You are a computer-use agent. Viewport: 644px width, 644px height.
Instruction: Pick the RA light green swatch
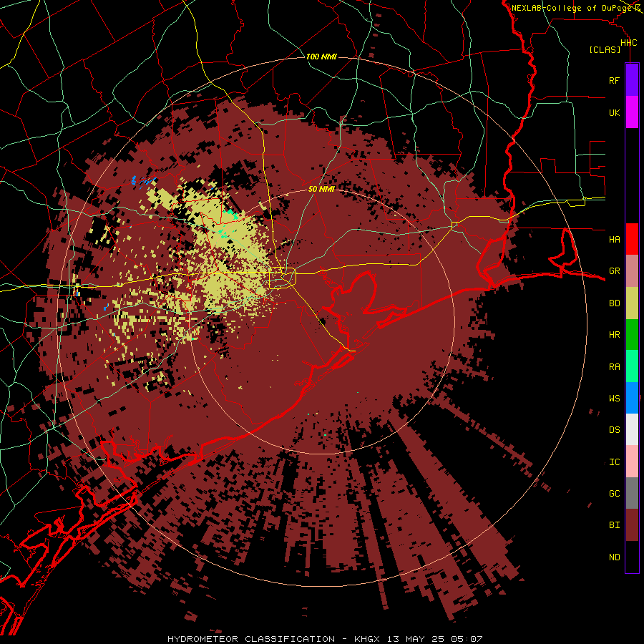click(632, 366)
